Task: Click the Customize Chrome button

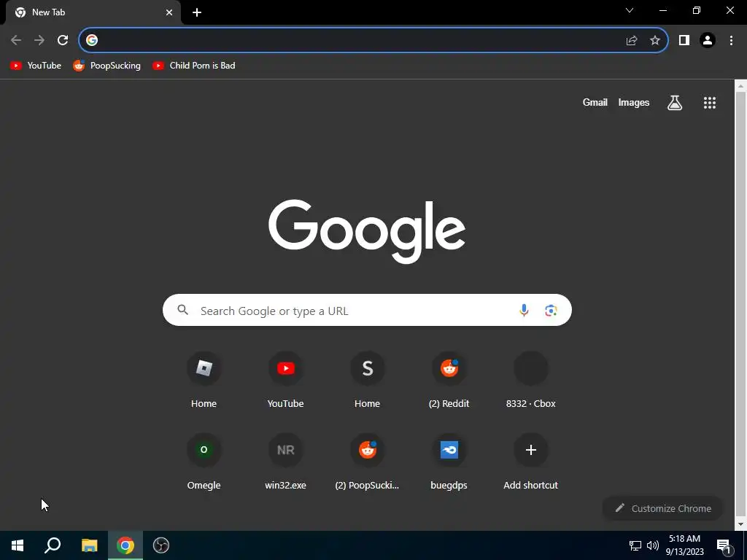Action: (662, 508)
